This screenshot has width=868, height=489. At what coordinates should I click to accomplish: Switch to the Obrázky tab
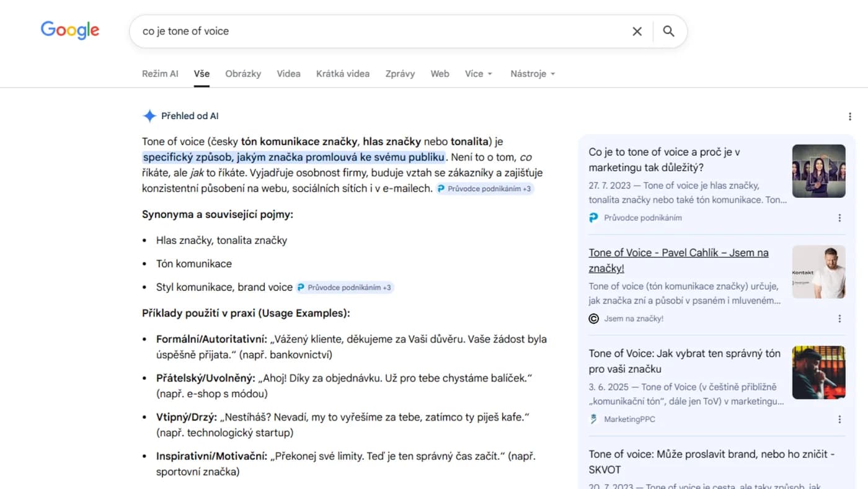click(x=243, y=73)
